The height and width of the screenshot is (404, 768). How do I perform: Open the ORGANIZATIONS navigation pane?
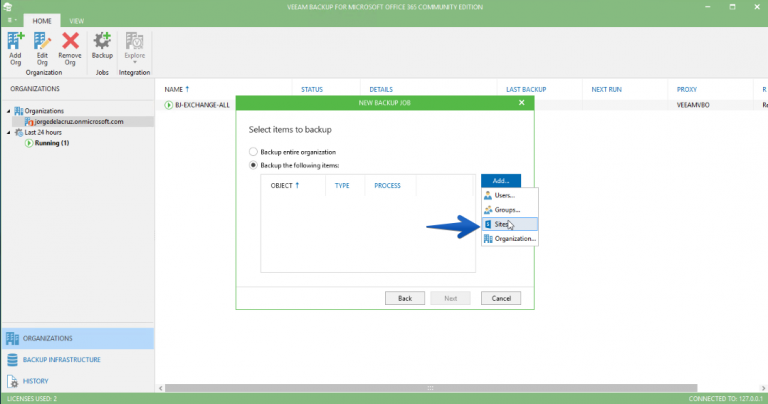[78, 338]
